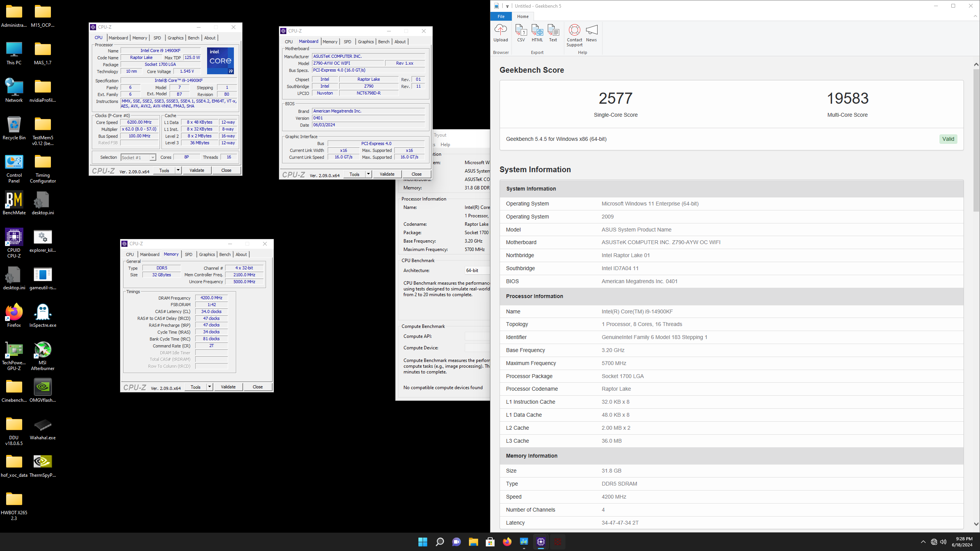Screen dimensions: 980x551
Task: Click the Core Speed 6200.00 MHz field
Action: 140,122
